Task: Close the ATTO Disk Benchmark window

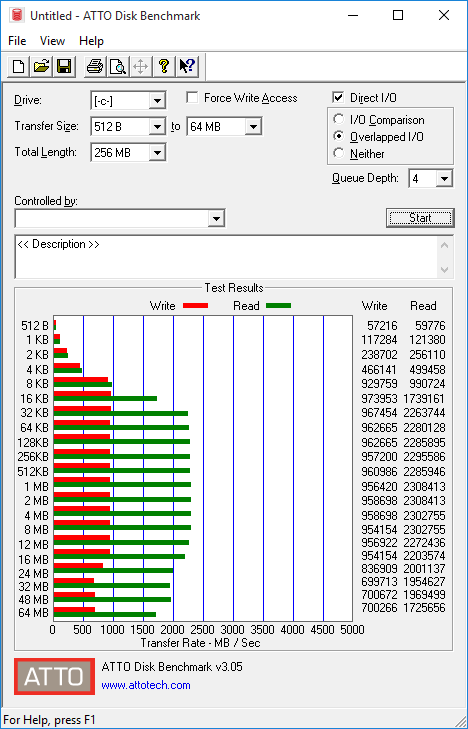Action: coord(444,15)
